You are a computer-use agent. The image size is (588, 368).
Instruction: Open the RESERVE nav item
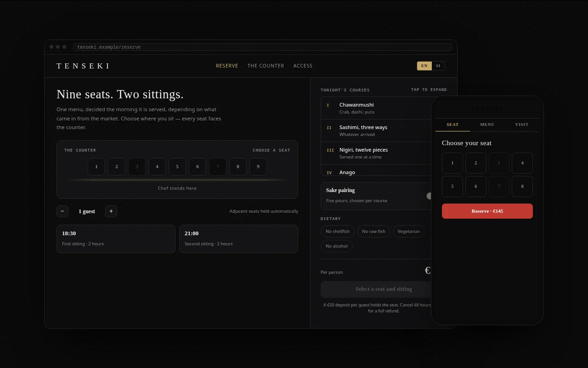tap(227, 66)
